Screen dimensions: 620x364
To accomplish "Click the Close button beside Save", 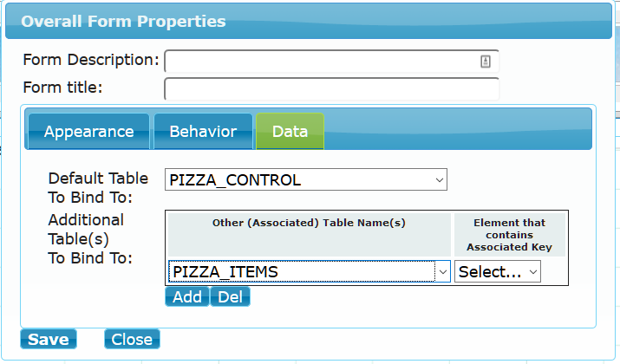I will click(x=132, y=339).
